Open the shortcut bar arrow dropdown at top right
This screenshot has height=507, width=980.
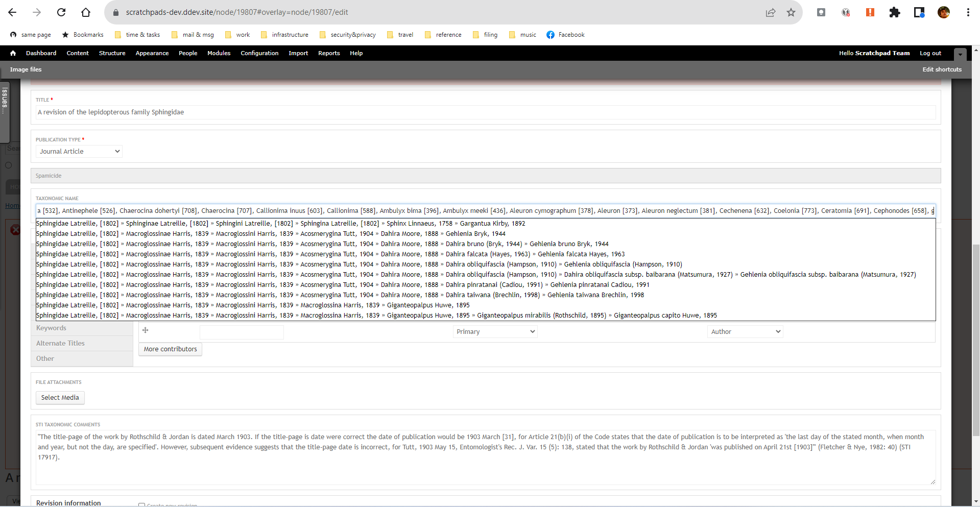(960, 54)
